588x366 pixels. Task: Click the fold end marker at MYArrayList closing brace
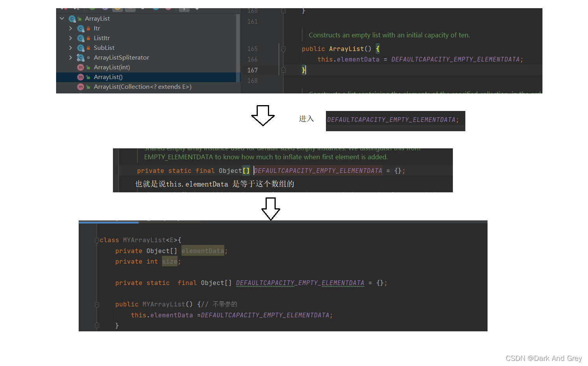(97, 326)
